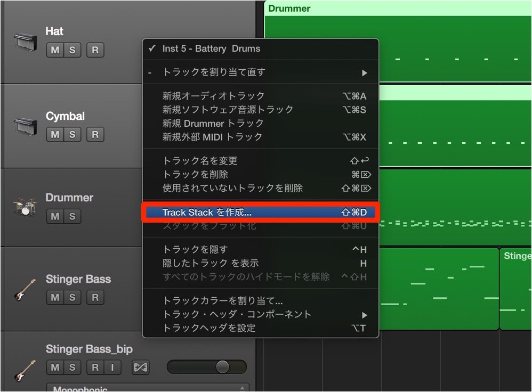The width and height of the screenshot is (532, 392).
Task: Choose 隠したトラック を表示 menu item
Action: tap(261, 263)
